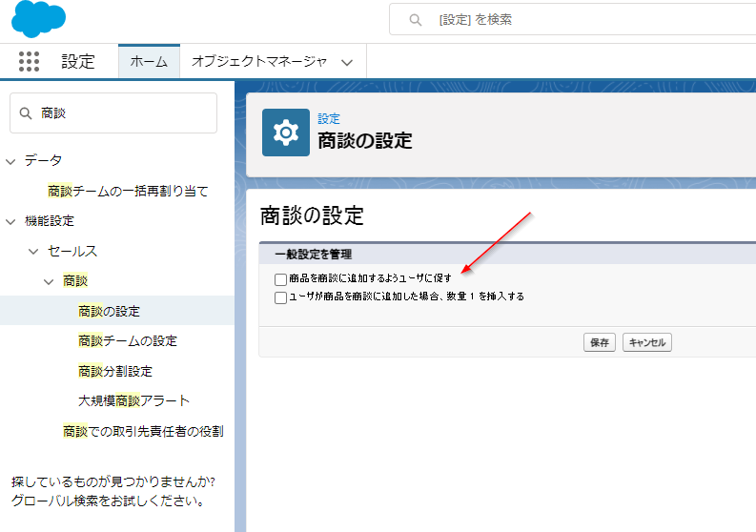Click the magnifier icon in the global search
Screen dimensions: 756x532
pyautogui.click(x=415, y=20)
